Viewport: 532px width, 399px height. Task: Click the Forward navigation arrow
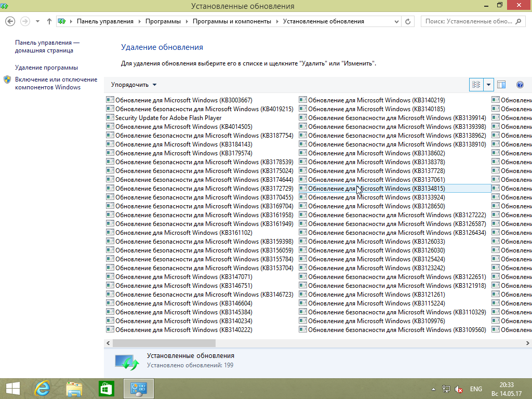(25, 21)
